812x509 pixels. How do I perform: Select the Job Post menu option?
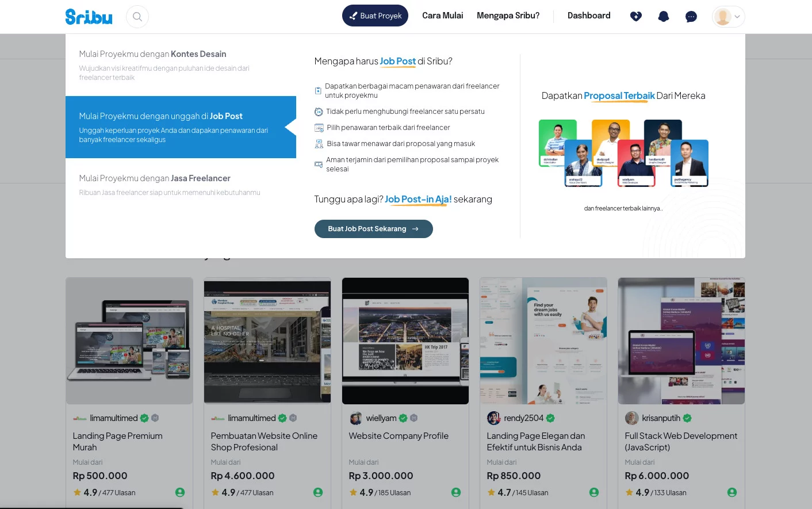click(x=181, y=127)
